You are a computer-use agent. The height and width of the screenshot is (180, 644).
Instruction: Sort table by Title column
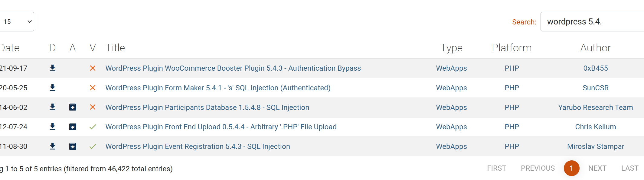[x=115, y=48]
